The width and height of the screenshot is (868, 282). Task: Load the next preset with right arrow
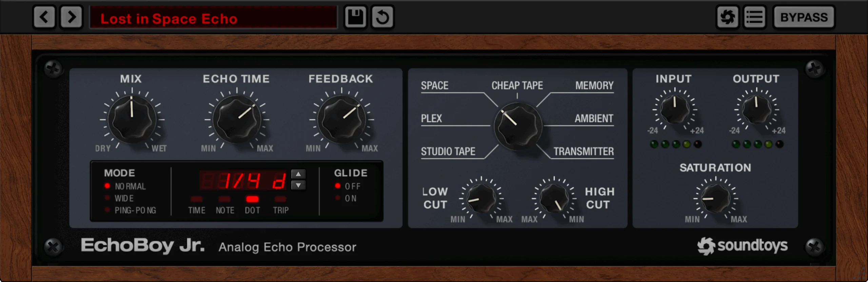pyautogui.click(x=72, y=17)
